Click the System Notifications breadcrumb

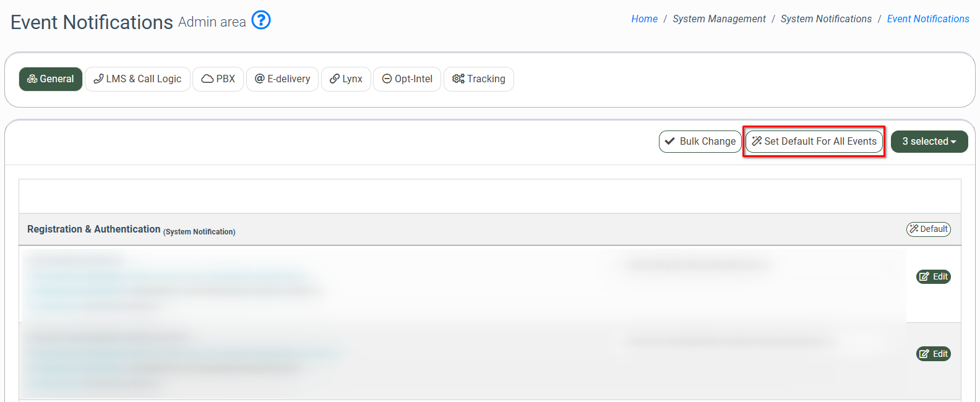(x=826, y=19)
